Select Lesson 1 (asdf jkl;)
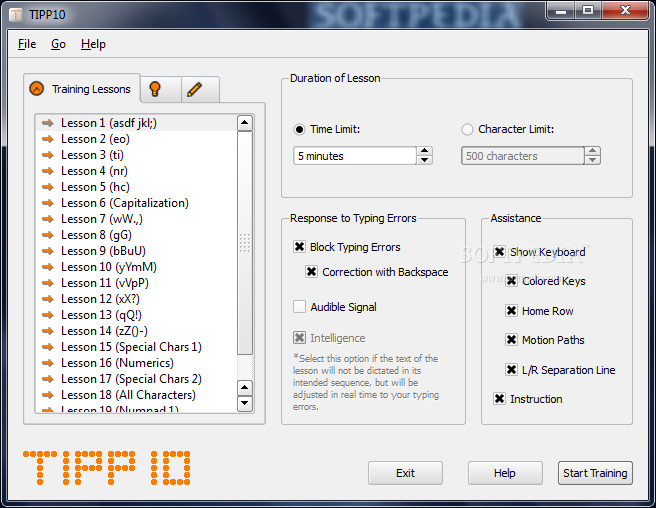 tap(136, 123)
